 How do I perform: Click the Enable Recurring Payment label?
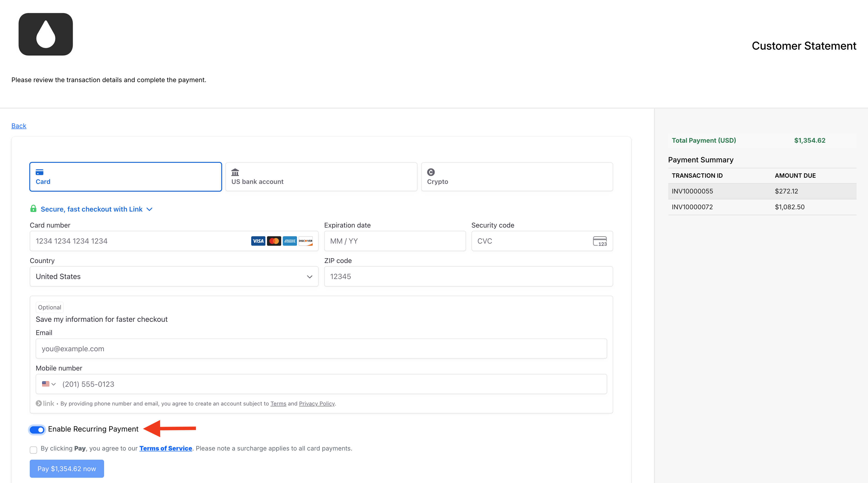click(93, 429)
